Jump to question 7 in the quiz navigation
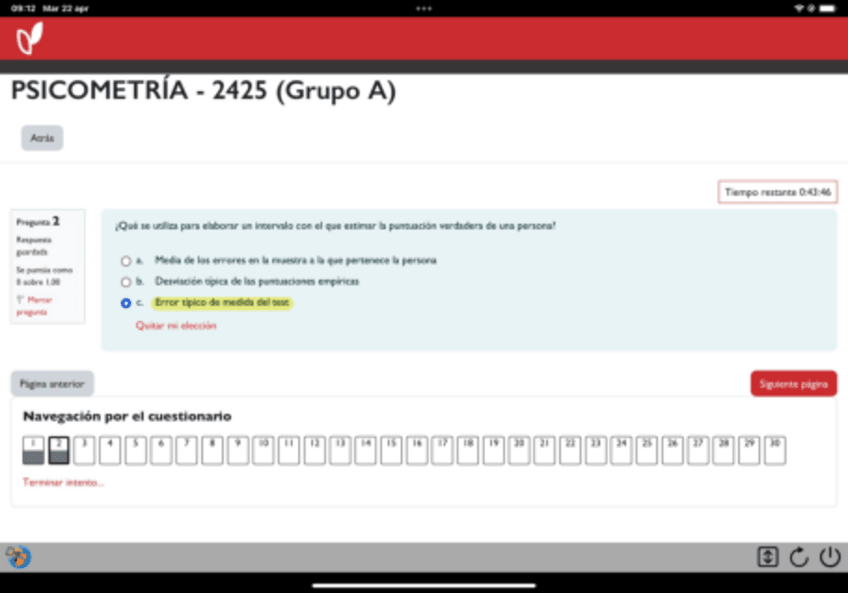The image size is (848, 593). coord(187,450)
